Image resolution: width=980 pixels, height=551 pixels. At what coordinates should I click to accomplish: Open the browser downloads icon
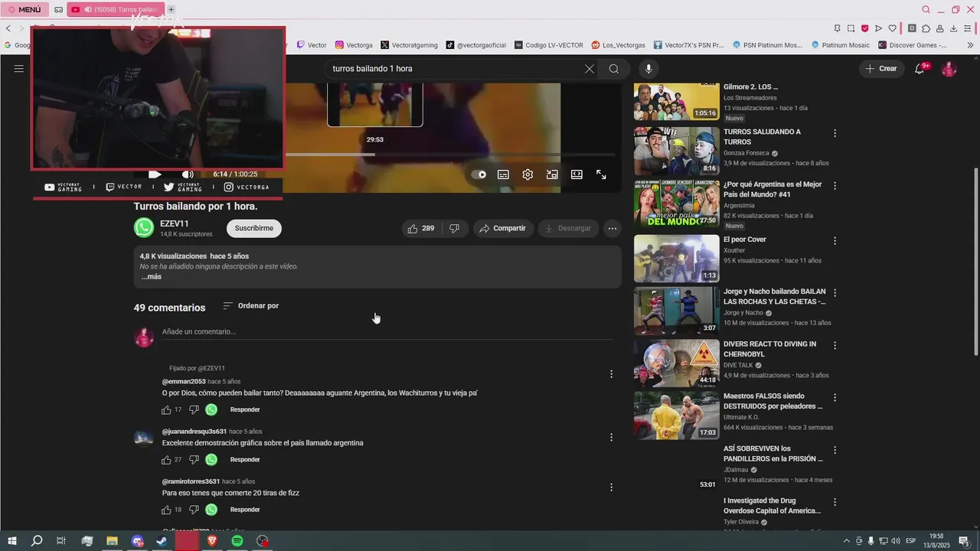point(953,28)
